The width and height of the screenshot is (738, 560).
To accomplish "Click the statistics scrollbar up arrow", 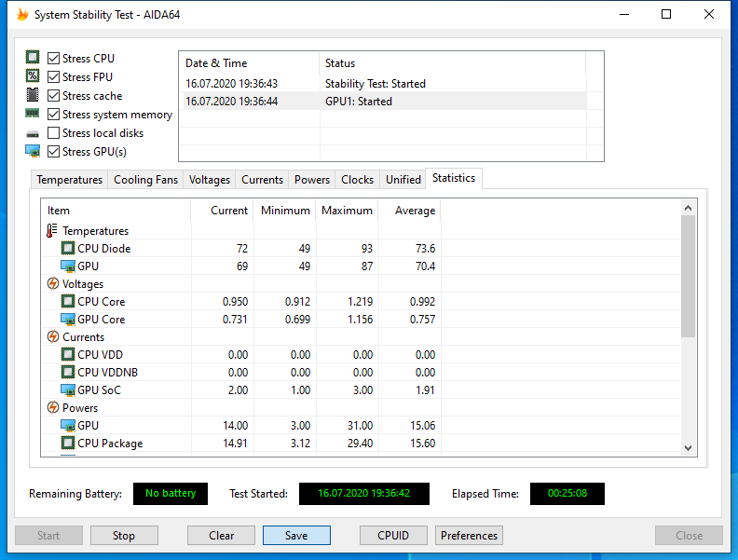I will pyautogui.click(x=688, y=208).
